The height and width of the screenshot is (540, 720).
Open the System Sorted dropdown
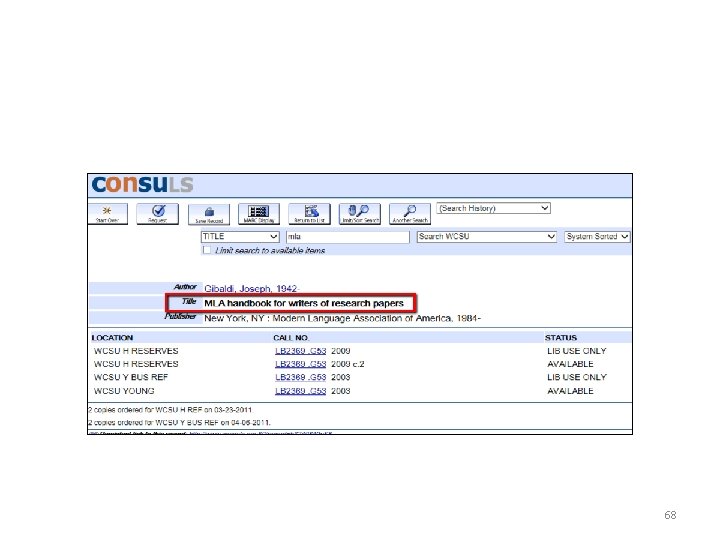click(597, 237)
